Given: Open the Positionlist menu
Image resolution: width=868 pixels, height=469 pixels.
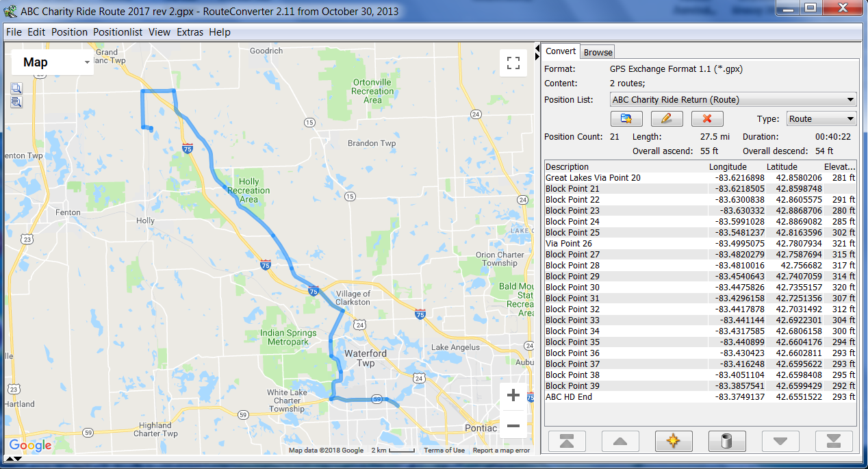Looking at the screenshot, I should click(118, 32).
